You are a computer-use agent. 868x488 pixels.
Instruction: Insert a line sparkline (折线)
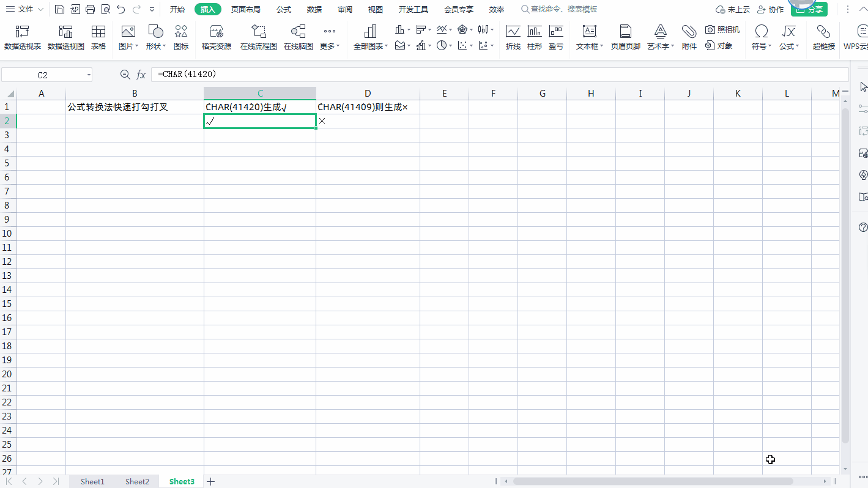click(513, 37)
